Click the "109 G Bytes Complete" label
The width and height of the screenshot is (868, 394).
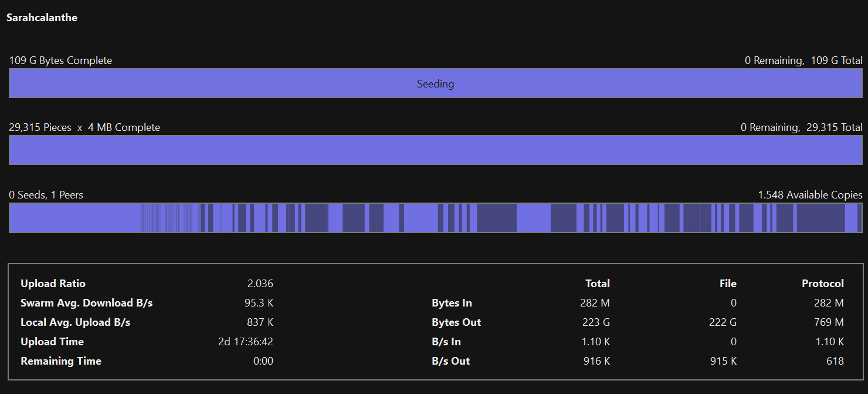(x=60, y=60)
